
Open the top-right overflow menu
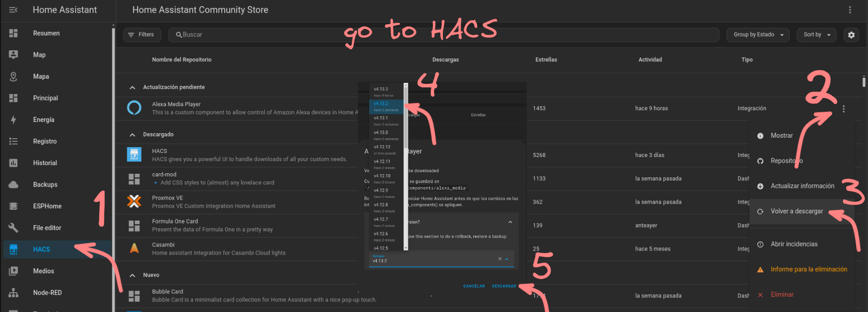[850, 10]
